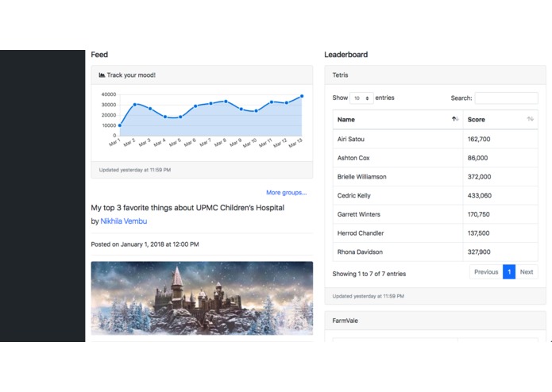Click the score 86,000
The image size is (552, 392).
point(477,158)
